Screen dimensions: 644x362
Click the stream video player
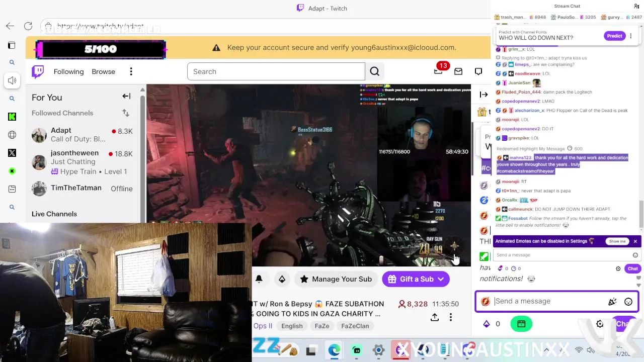(308, 175)
